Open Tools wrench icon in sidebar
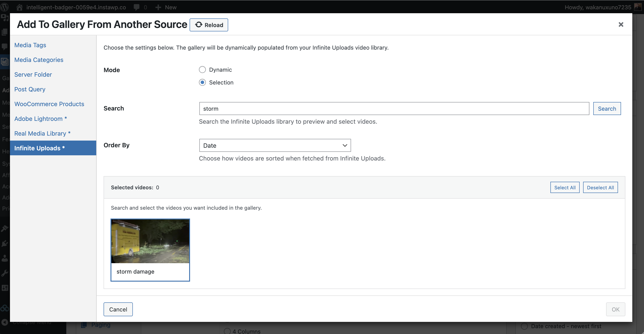644x334 pixels. [x=5, y=273]
